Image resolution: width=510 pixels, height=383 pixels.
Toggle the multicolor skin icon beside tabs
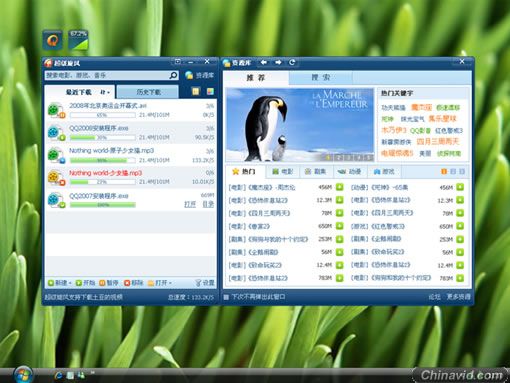coord(210,91)
